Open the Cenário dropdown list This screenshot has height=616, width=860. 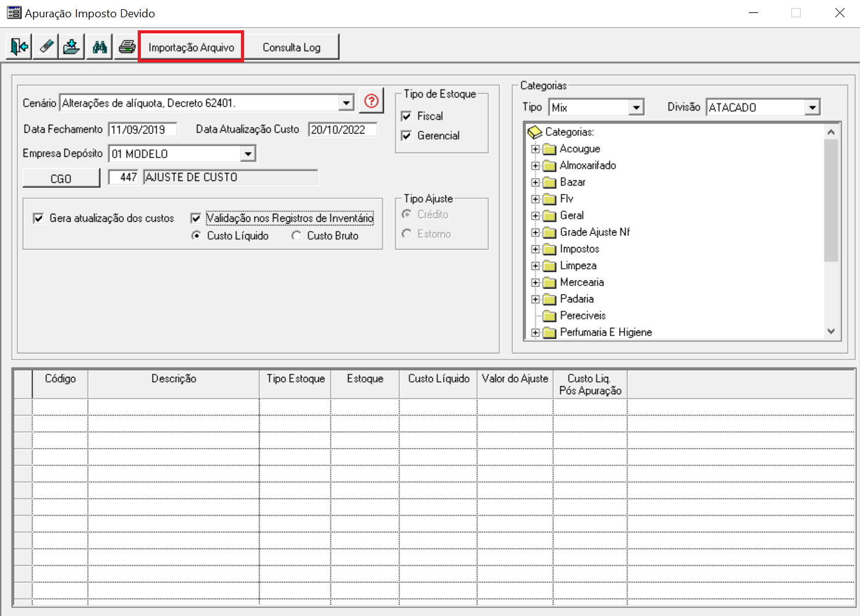point(347,103)
